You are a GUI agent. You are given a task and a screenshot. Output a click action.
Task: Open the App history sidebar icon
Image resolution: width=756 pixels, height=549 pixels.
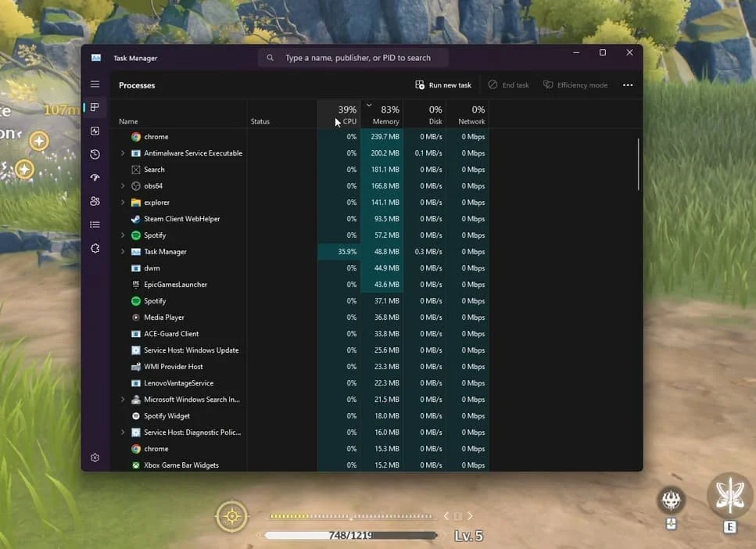coord(95,154)
